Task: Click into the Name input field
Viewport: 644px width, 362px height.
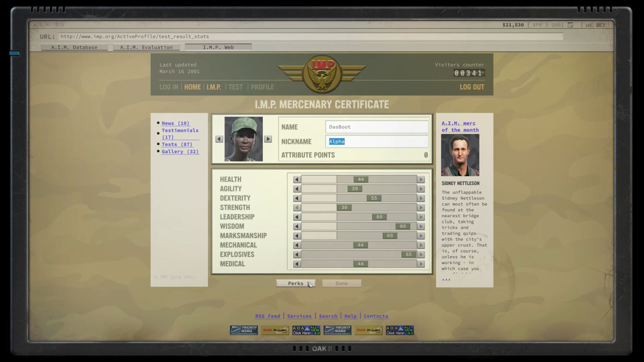Action: coord(377,127)
